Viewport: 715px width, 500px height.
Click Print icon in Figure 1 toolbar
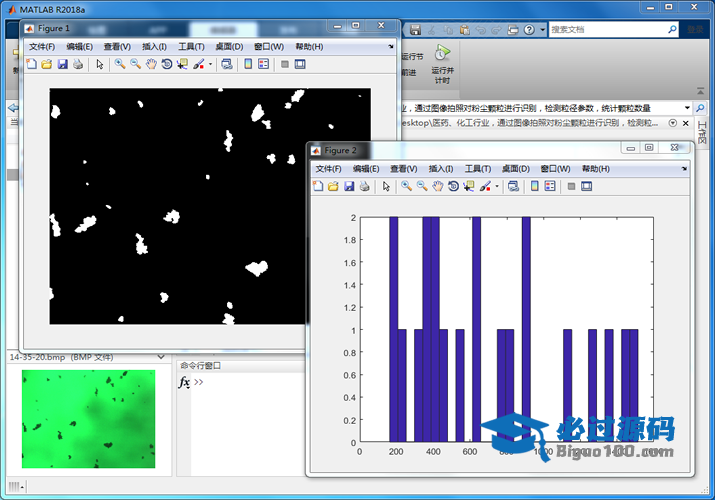[x=78, y=64]
